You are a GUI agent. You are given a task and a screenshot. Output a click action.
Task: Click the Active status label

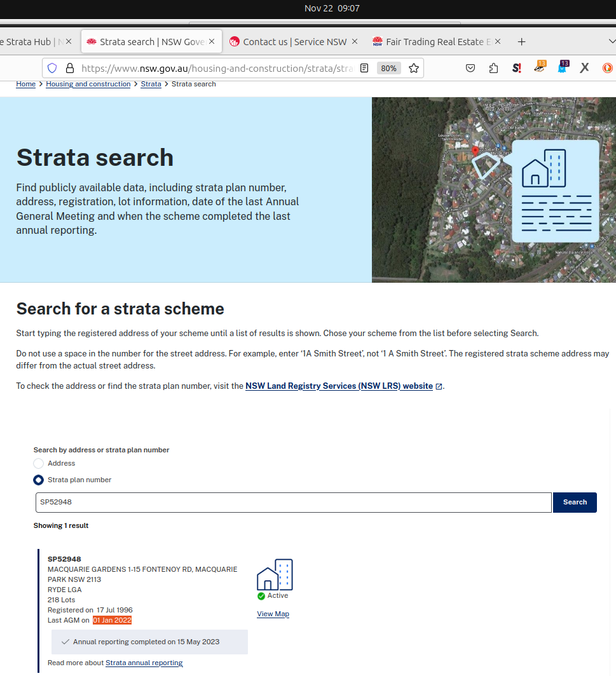(x=278, y=595)
